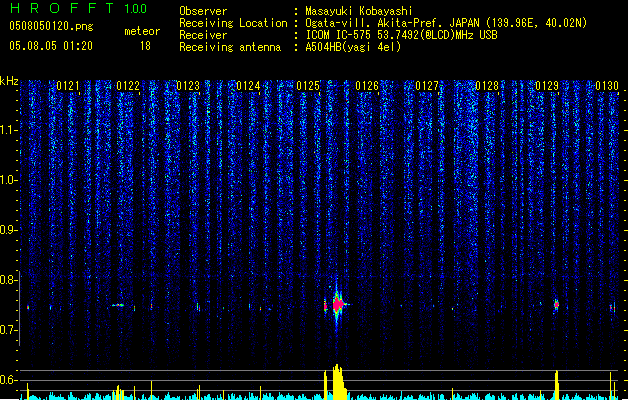Click the 0130 time marker
Viewport: 629px width, 400px height.
pos(607,86)
